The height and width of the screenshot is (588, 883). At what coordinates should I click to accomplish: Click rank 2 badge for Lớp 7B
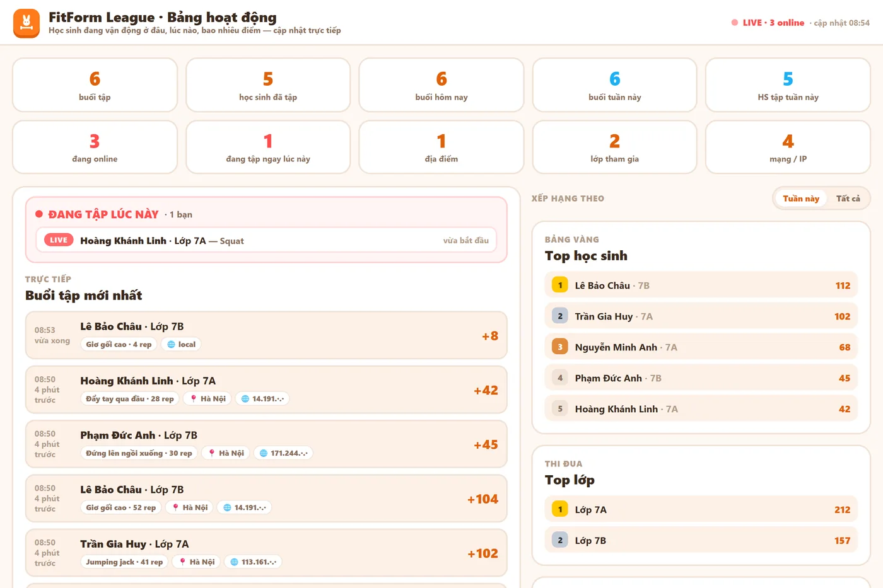560,541
